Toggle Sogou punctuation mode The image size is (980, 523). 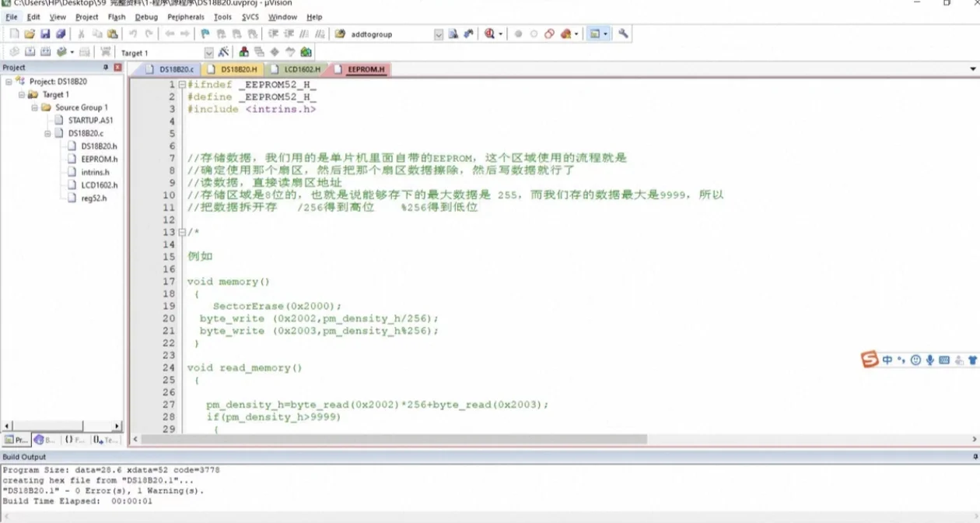901,360
